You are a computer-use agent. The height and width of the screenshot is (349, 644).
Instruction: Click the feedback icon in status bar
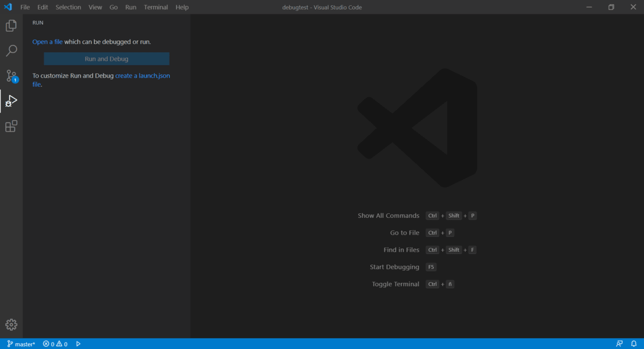coord(619,344)
